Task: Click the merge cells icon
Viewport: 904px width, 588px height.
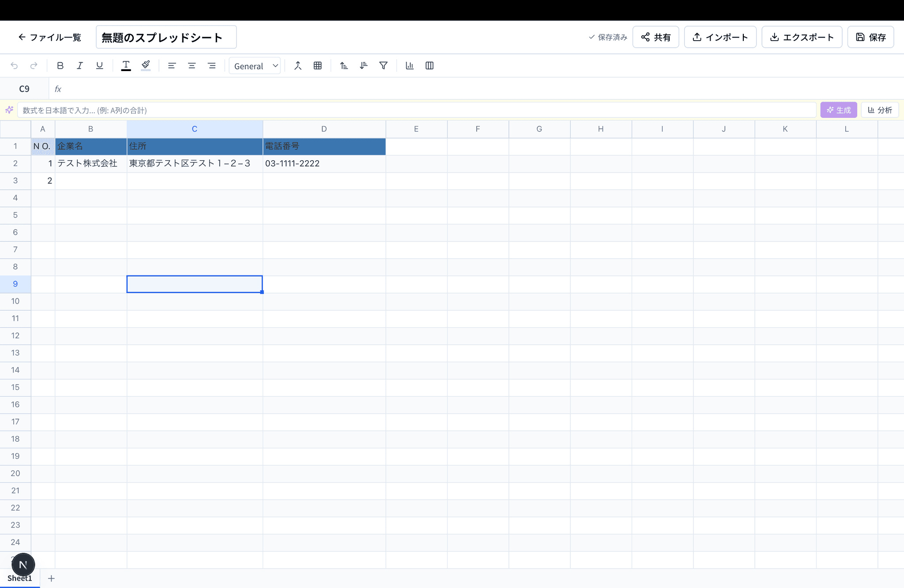Action: coord(298,66)
